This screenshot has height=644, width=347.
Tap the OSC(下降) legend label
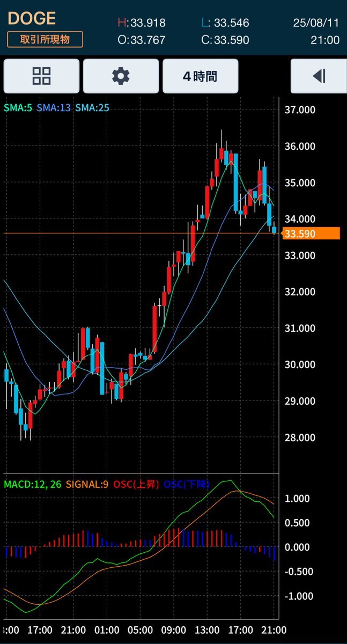[187, 484]
